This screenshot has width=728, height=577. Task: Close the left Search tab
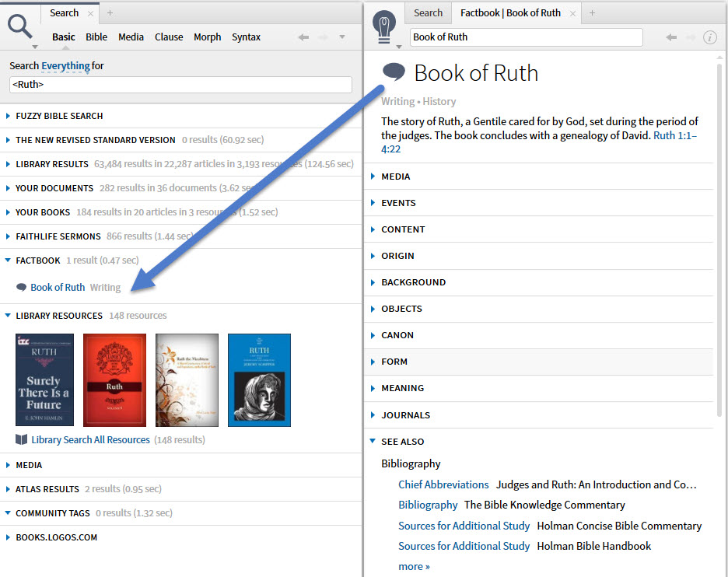click(x=90, y=13)
